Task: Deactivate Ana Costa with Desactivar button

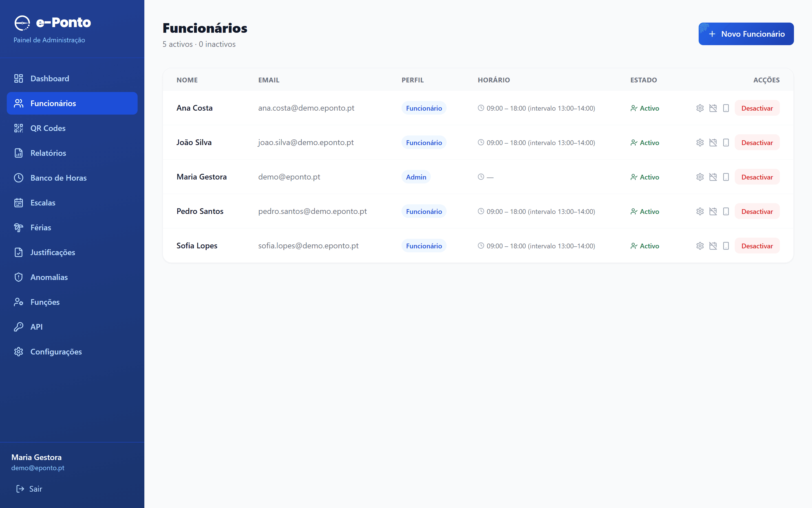Action: point(757,108)
